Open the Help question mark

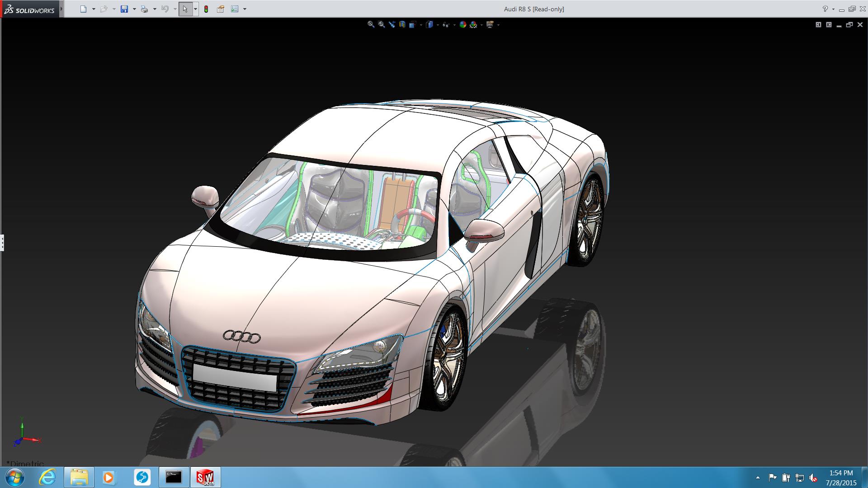(825, 9)
